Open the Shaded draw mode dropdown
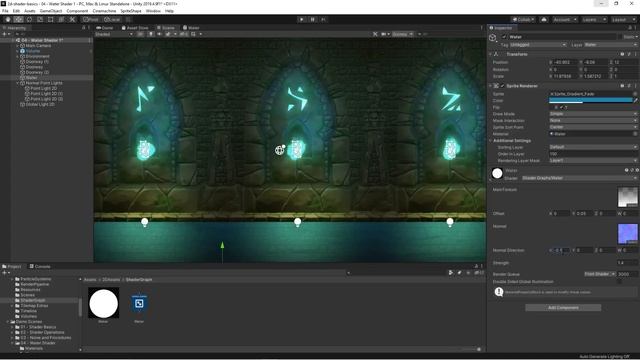The height and width of the screenshot is (360, 640). [113, 34]
